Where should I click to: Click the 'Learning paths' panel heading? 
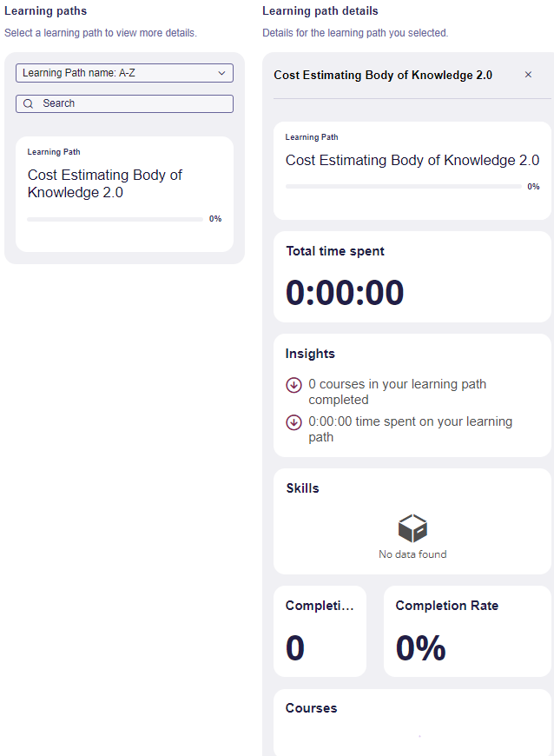pyautogui.click(x=46, y=10)
